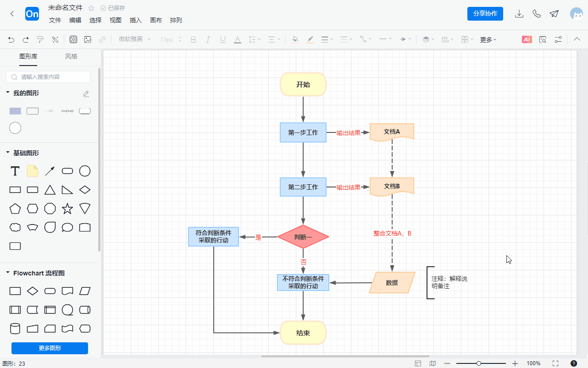
Task: Click the redo arrow icon
Action: tap(26, 39)
